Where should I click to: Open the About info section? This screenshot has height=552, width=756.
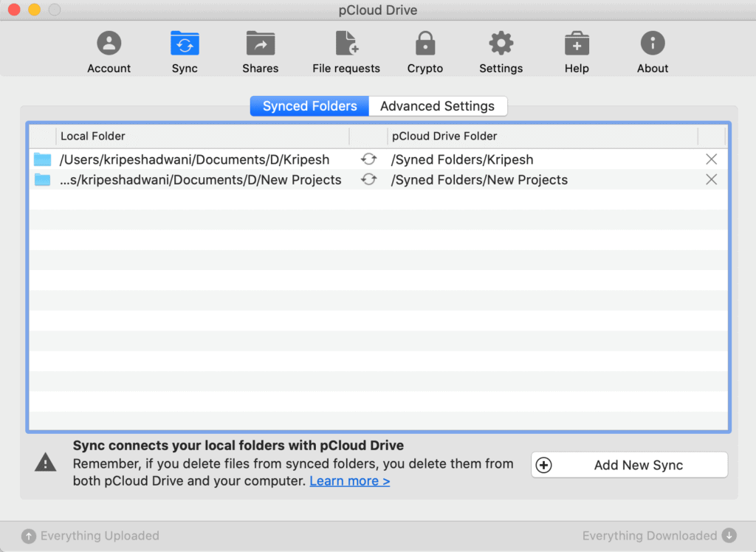[653, 52]
